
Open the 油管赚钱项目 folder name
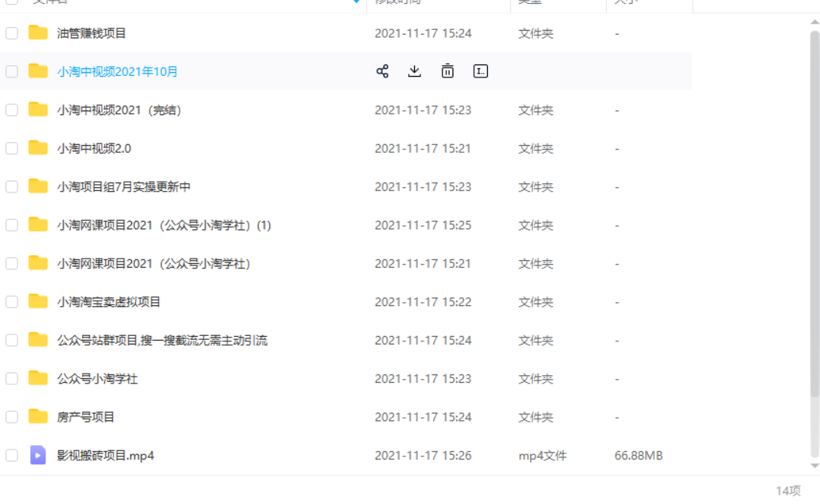[x=91, y=34]
